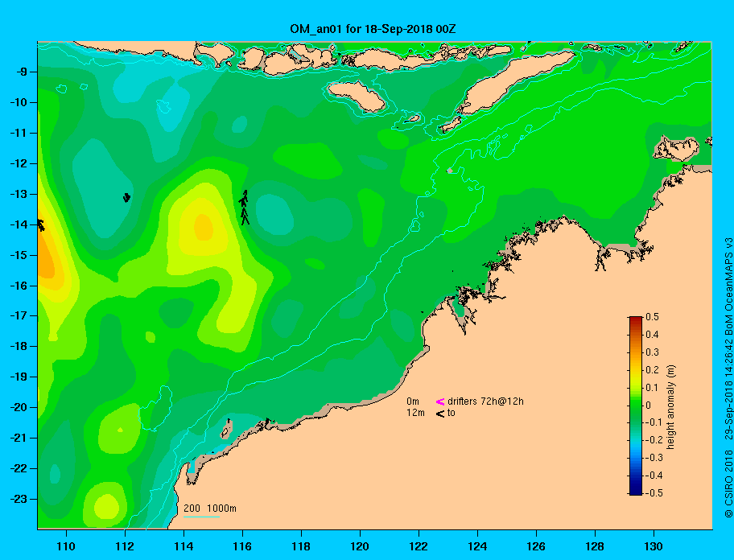Click the longitude axis label '126'
Image resolution: width=734 pixels, height=560 pixels.
[536, 546]
